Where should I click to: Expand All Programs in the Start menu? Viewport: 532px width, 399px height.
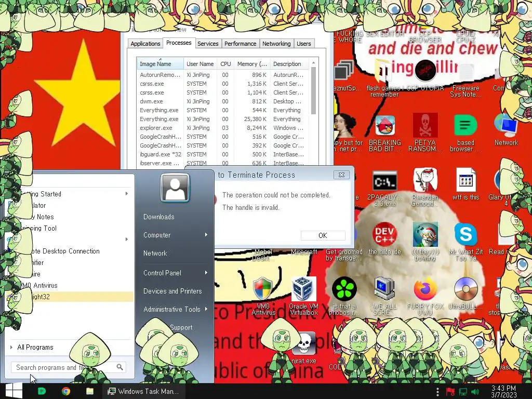(x=35, y=347)
